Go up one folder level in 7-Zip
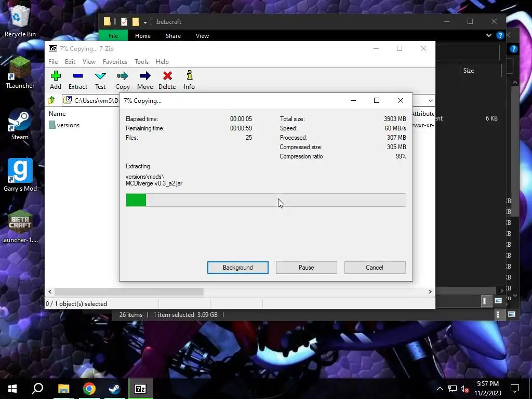Screen dimensions: 532x399 pyautogui.click(x=51, y=100)
